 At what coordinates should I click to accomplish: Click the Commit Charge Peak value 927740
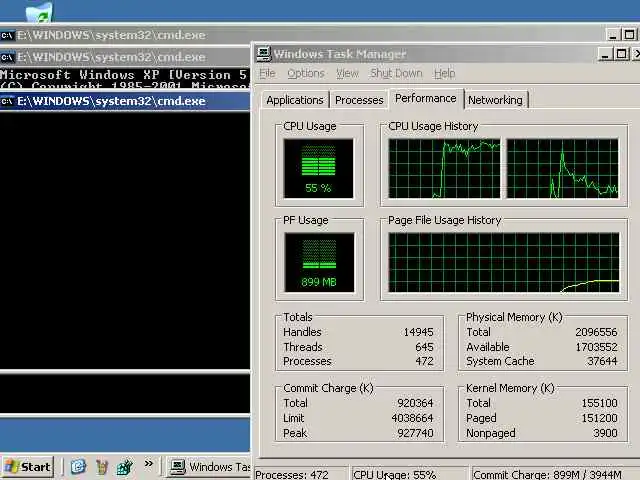pos(415,433)
